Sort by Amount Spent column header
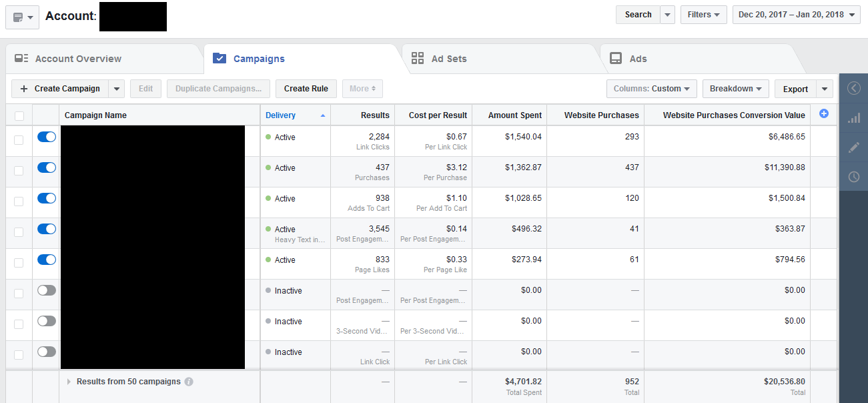Image resolution: width=868 pixels, height=403 pixels. (x=515, y=115)
